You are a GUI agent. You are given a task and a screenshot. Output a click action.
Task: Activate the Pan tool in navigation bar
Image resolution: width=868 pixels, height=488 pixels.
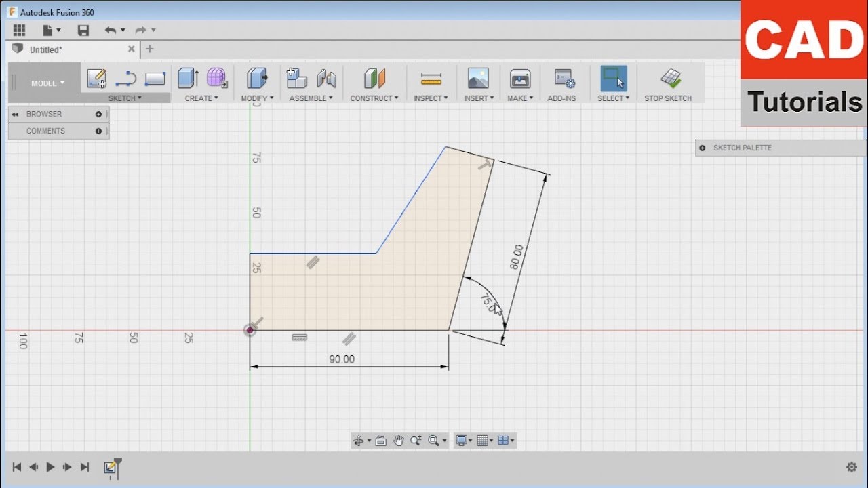click(x=399, y=440)
